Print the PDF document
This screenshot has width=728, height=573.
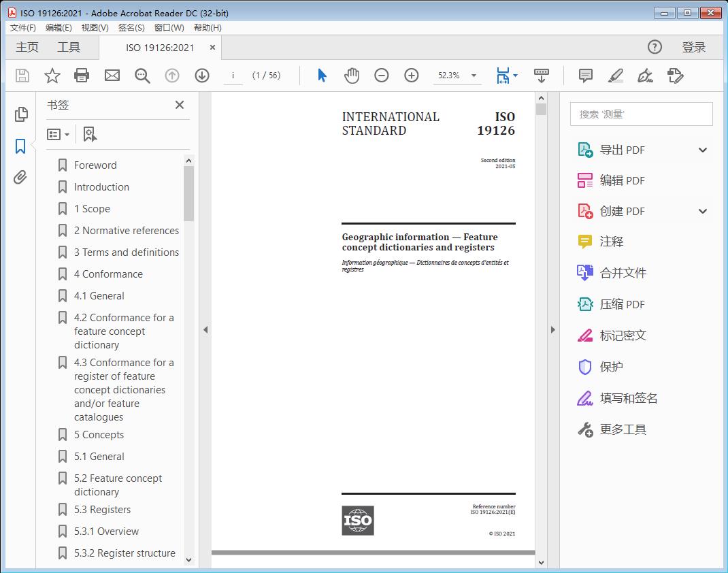(82, 76)
